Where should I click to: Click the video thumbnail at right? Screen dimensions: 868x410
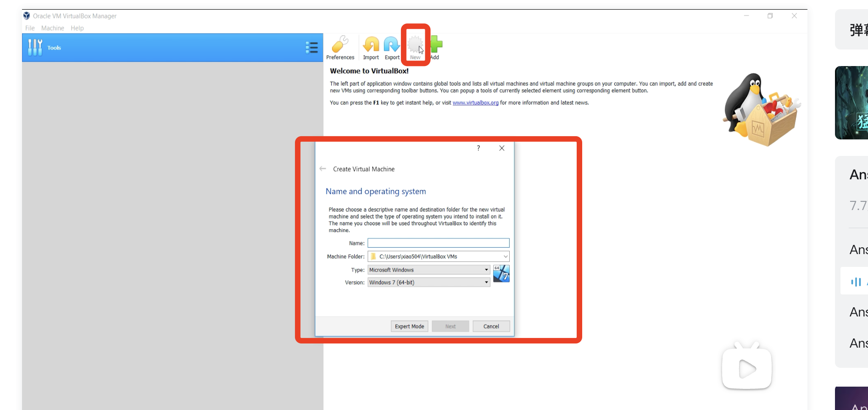point(851,103)
